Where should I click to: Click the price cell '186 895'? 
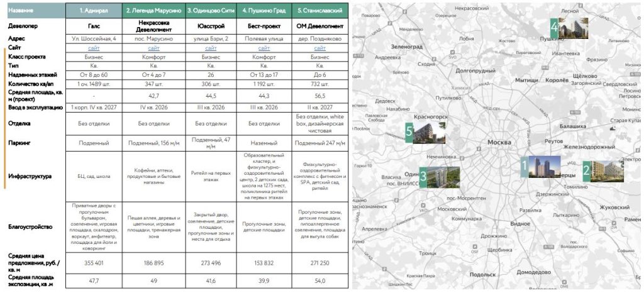pyautogui.click(x=154, y=263)
